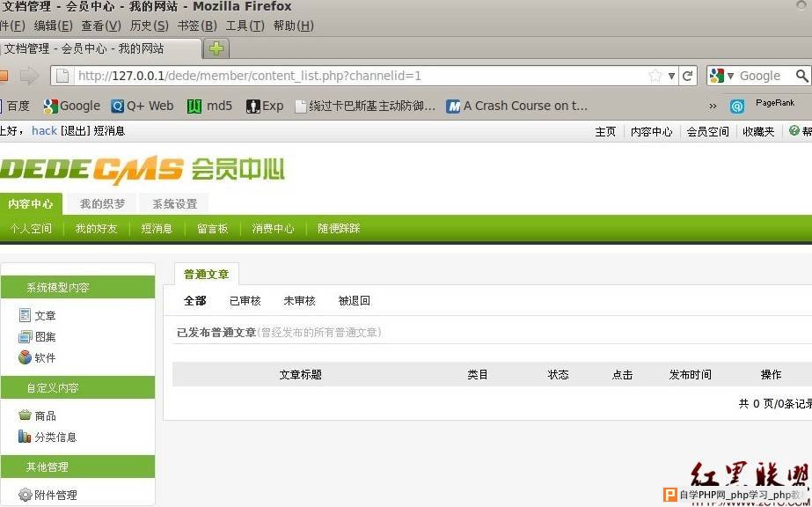812x507 pixels.
Task: Reload the page with refresh icon
Action: (688, 76)
